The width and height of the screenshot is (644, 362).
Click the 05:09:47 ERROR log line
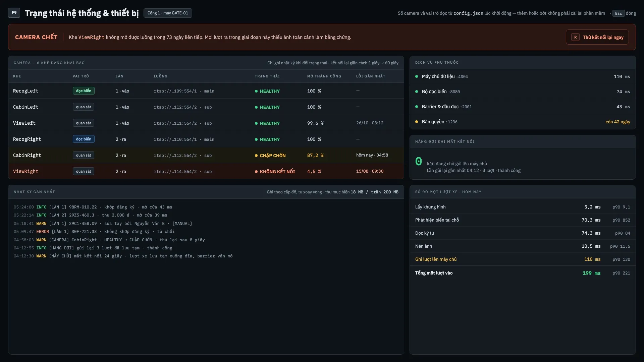pyautogui.click(x=94, y=232)
